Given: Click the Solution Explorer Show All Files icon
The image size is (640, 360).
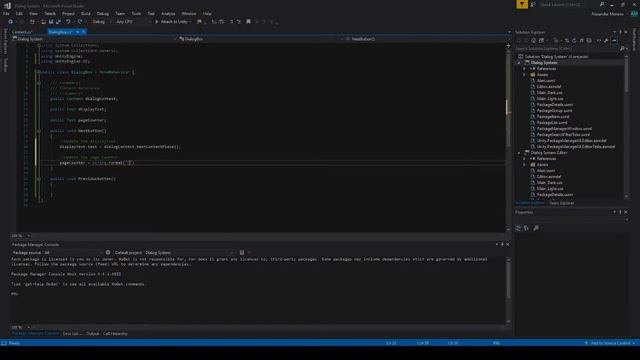Looking at the screenshot, I should pyautogui.click(x=589, y=40).
